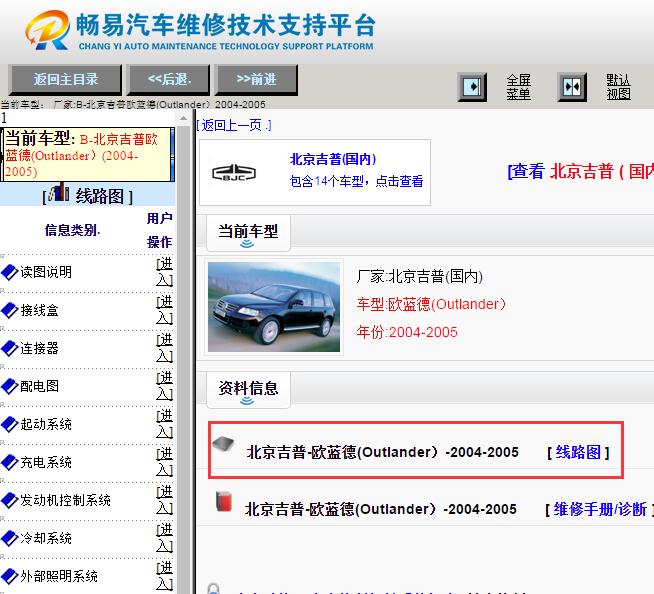Click the Outlander car thumbnail image
The width and height of the screenshot is (654, 594).
[x=274, y=307]
